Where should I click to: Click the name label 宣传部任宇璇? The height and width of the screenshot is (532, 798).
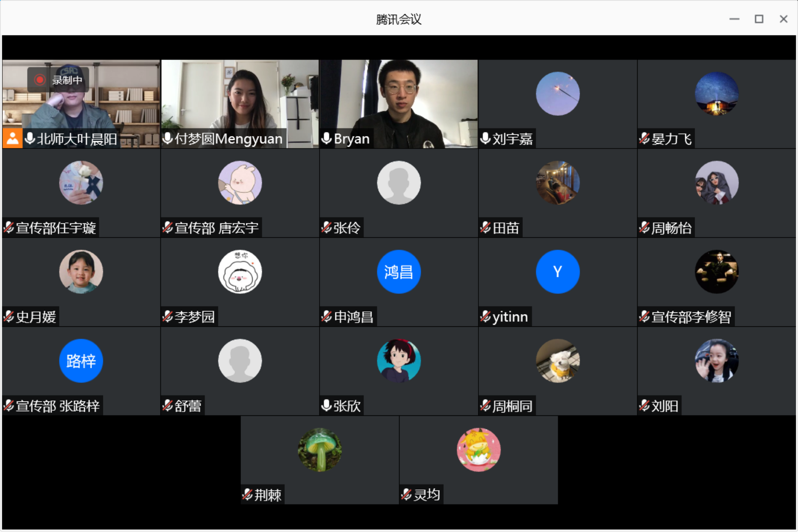pos(56,228)
